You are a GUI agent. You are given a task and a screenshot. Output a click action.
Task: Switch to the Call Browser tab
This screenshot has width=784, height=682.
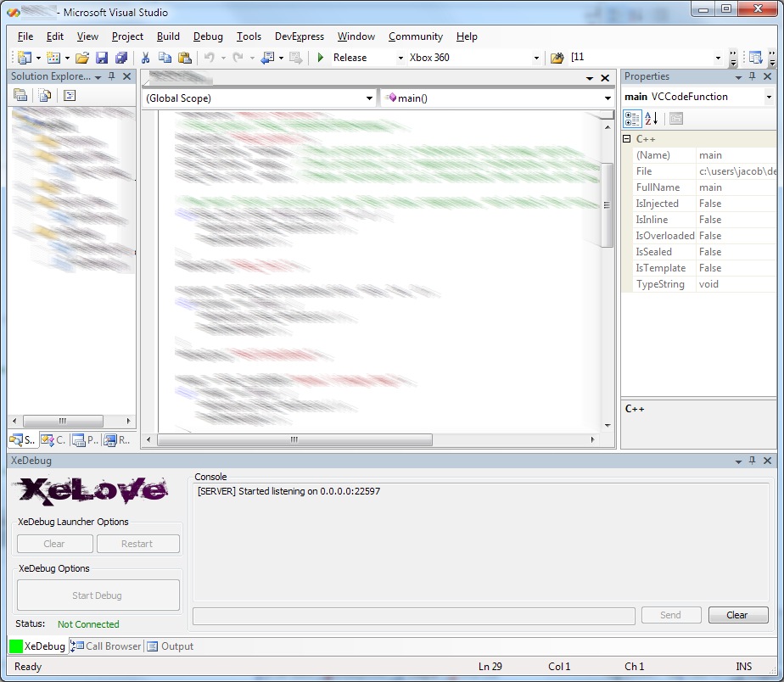[106, 646]
